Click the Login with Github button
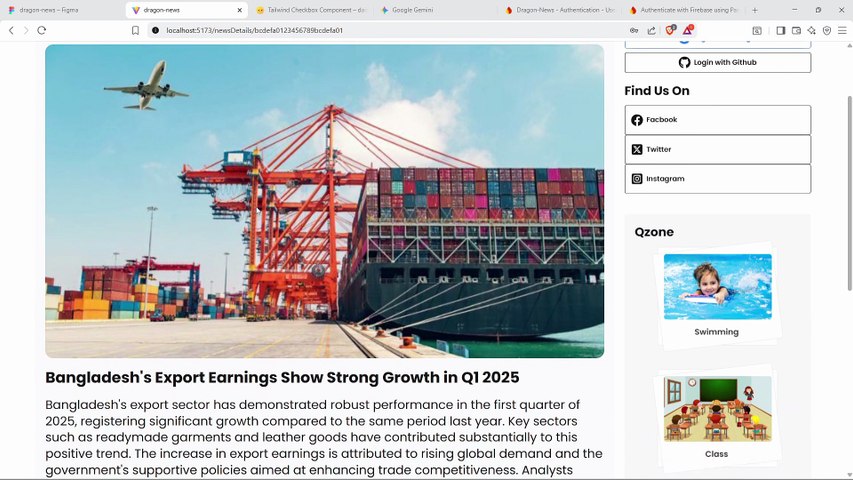This screenshot has height=480, width=853. tap(718, 63)
